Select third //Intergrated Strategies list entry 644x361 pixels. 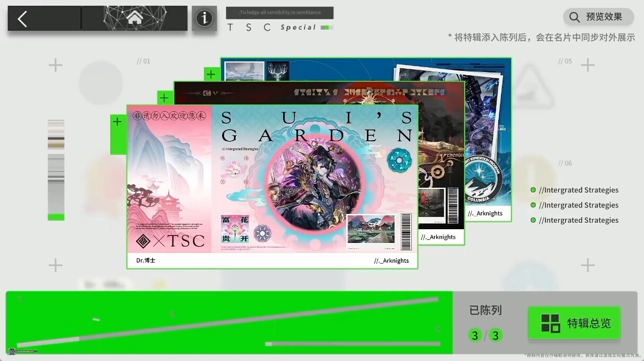[575, 220]
